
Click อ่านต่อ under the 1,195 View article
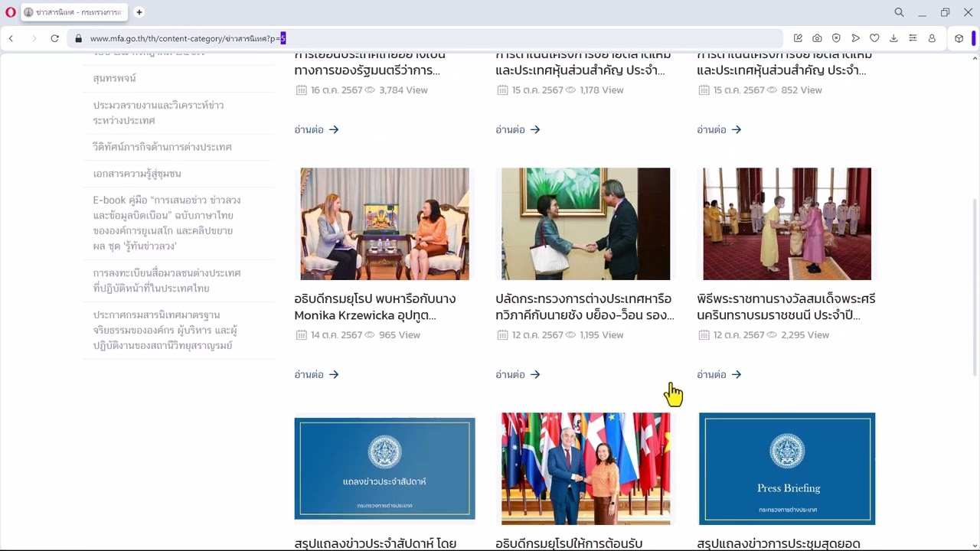(x=518, y=374)
